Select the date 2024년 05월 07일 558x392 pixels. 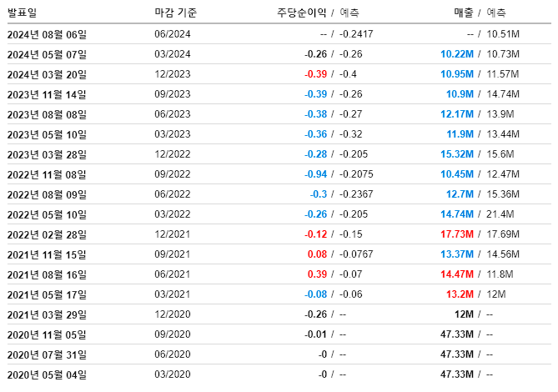47,54
